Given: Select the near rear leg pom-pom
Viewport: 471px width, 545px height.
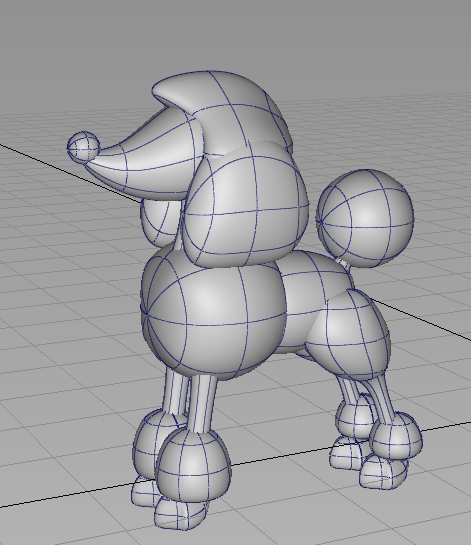Looking at the screenshot, I should (x=396, y=436).
